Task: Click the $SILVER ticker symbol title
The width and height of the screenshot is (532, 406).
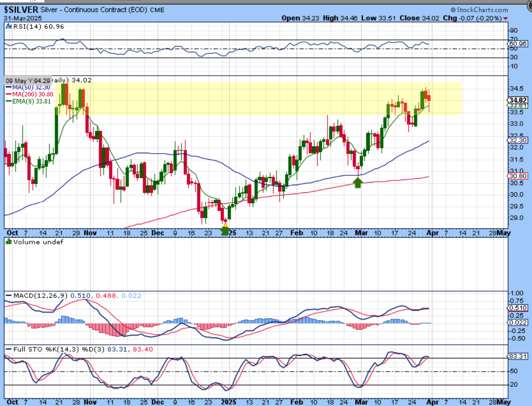Action: click(x=21, y=9)
